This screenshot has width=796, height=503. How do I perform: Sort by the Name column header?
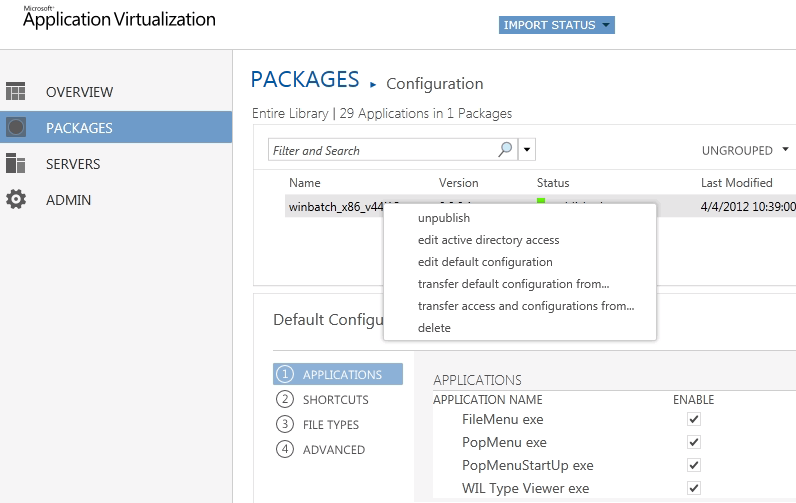[x=305, y=183]
